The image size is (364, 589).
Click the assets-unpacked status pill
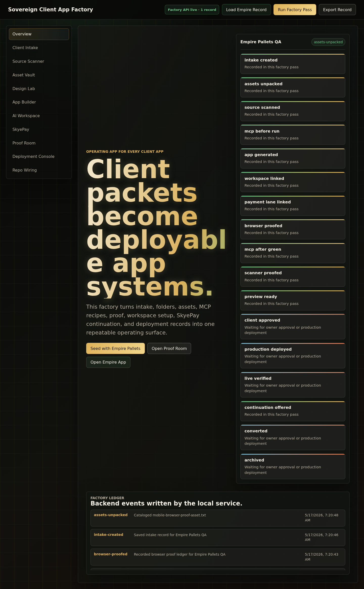328,42
